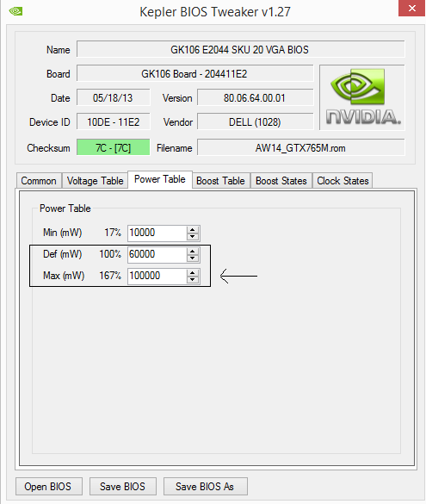Click the Kepler BIOS Tweaker v1.27 title text
The width and height of the screenshot is (426, 504).
[x=215, y=12]
